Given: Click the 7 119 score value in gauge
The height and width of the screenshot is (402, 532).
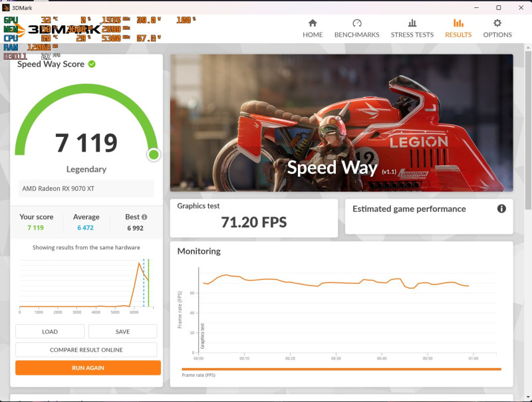Looking at the screenshot, I should coord(86,143).
